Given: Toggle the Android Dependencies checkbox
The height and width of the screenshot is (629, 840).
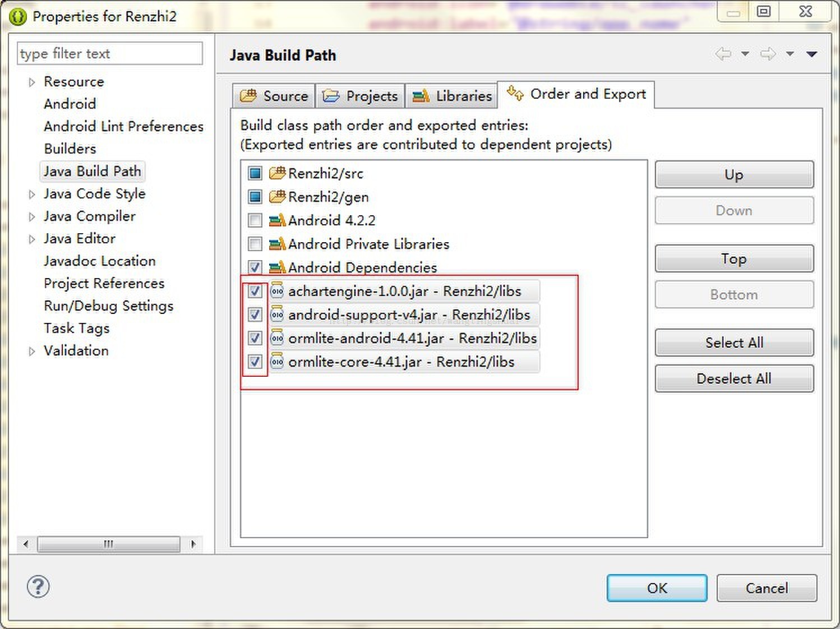Looking at the screenshot, I should (255, 267).
